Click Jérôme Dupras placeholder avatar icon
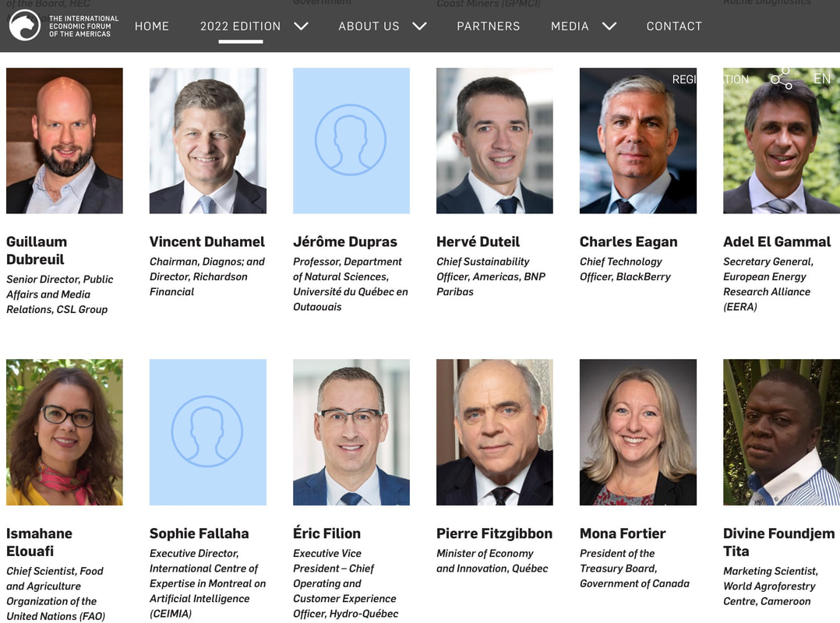Screen dimensions: 840x623 pos(351,140)
